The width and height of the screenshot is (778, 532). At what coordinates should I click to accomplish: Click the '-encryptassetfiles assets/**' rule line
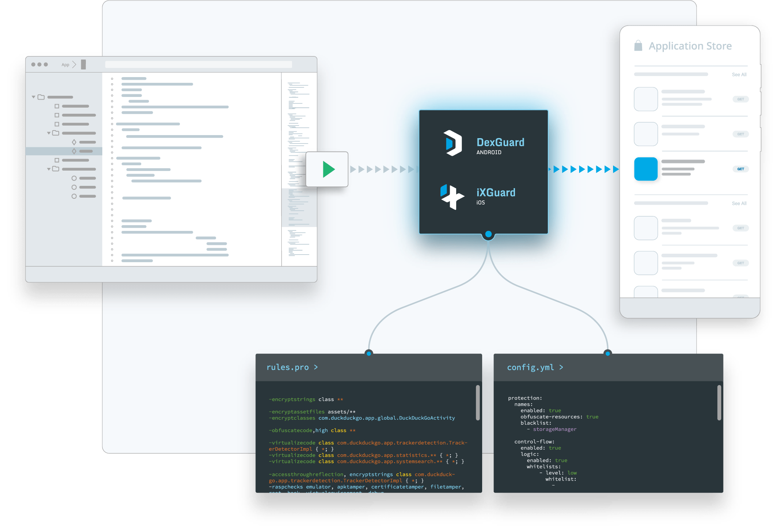[x=312, y=412]
